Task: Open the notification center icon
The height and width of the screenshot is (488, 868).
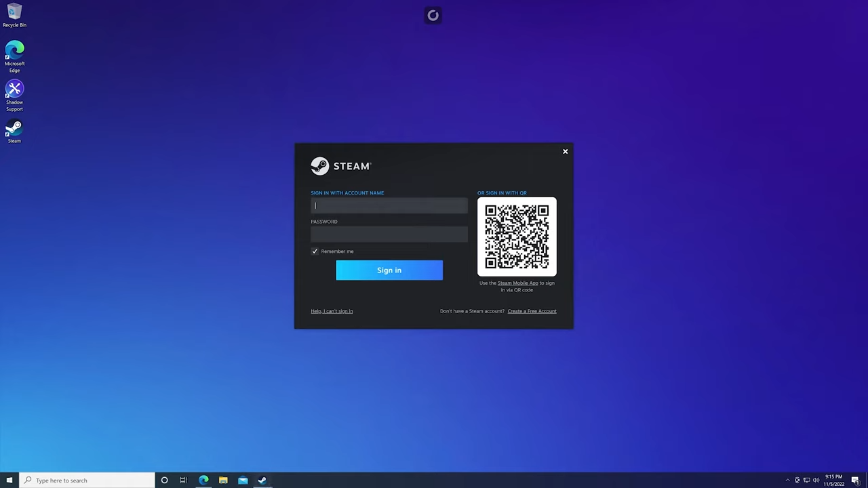Action: click(856, 481)
